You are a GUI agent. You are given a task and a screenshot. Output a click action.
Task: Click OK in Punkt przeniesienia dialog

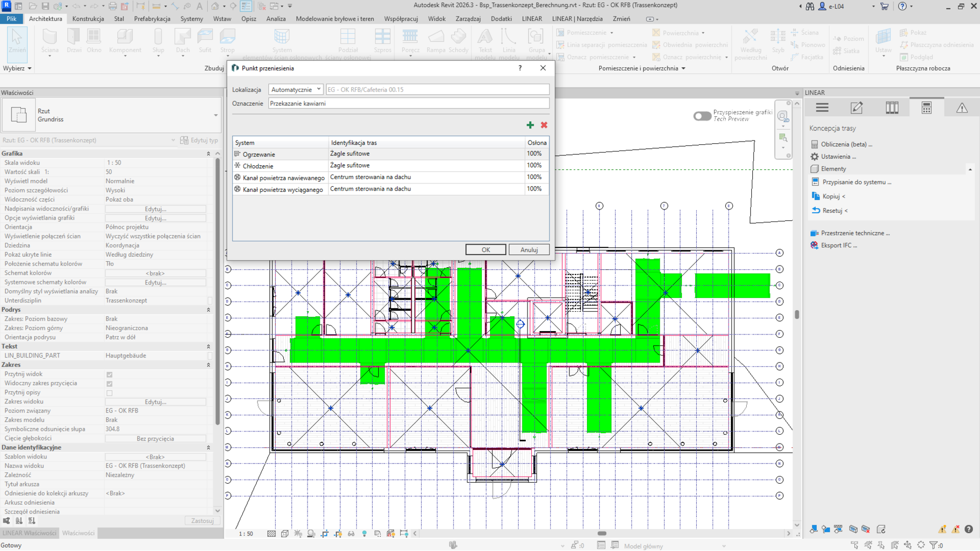pyautogui.click(x=485, y=250)
